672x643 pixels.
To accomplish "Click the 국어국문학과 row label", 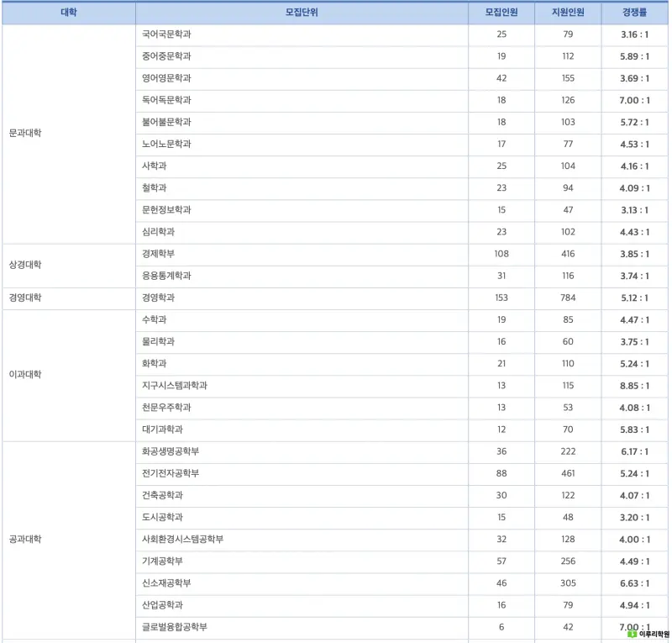I will click(166, 34).
